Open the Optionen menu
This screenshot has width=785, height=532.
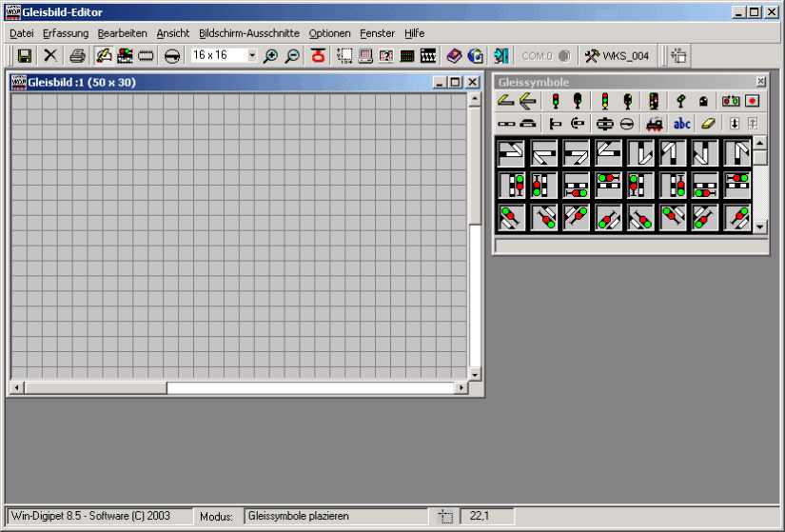pyautogui.click(x=329, y=33)
